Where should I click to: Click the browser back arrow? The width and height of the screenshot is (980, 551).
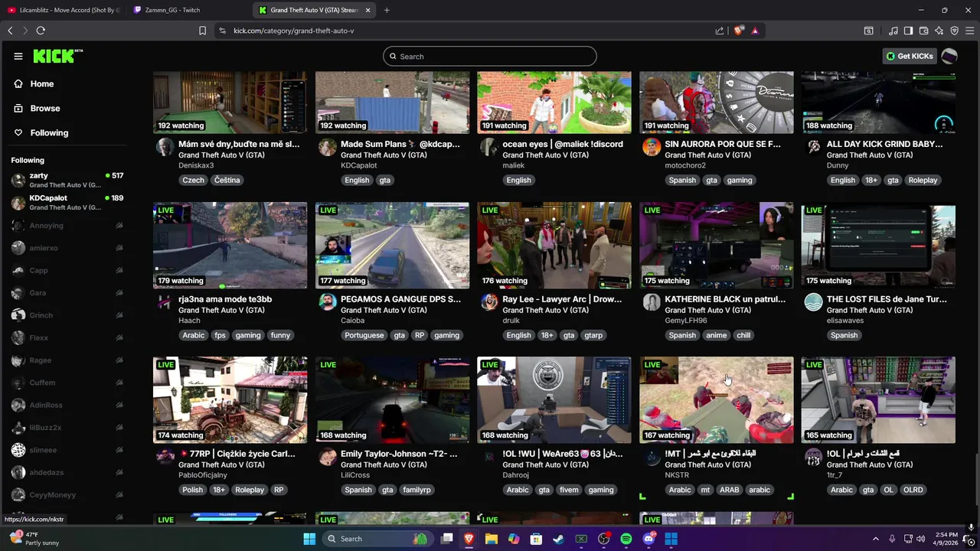pyautogui.click(x=10, y=31)
